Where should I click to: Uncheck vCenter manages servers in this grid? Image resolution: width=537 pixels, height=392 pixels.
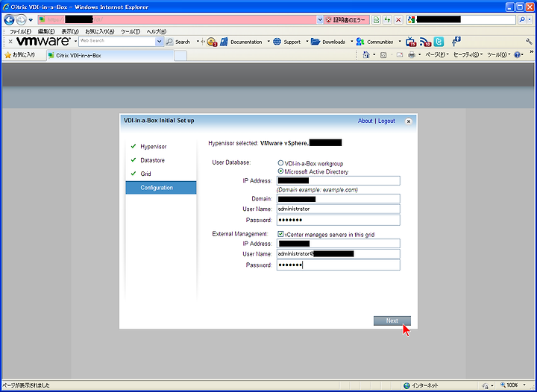280,234
